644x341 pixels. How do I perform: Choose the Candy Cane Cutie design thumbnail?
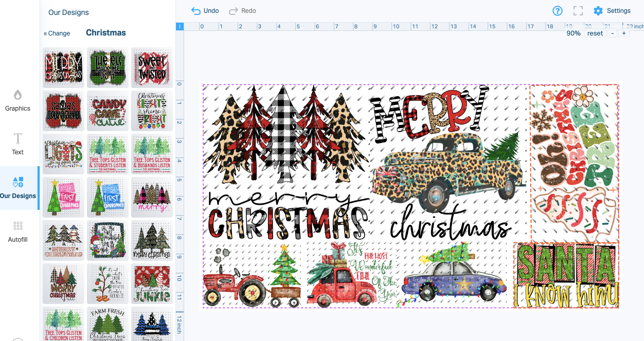tap(108, 111)
